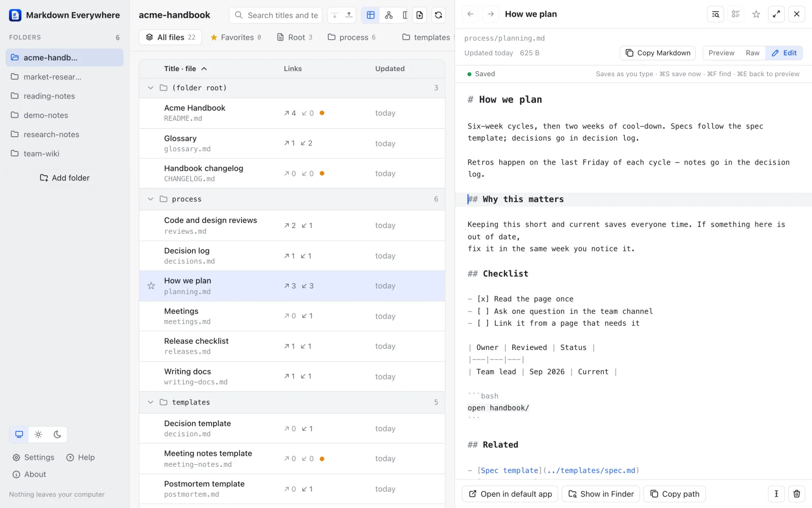Switch to the table view icon
This screenshot has width=812, height=508.
click(x=371, y=15)
